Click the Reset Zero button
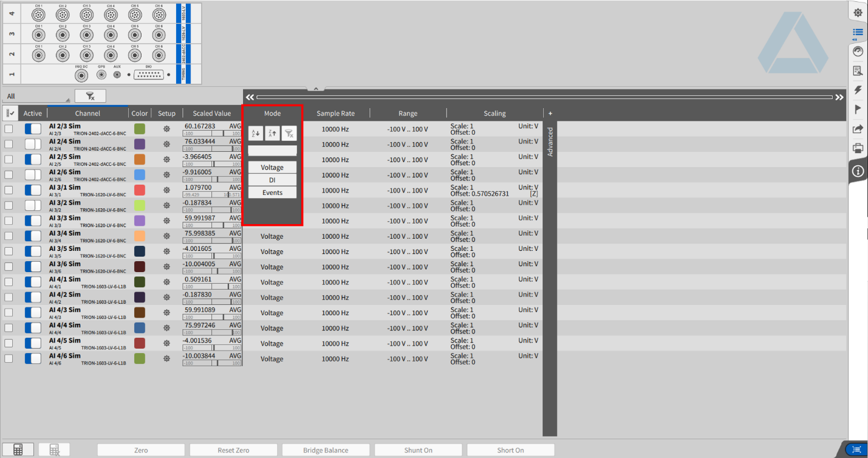Viewport: 868px width, 458px height. pos(233,450)
